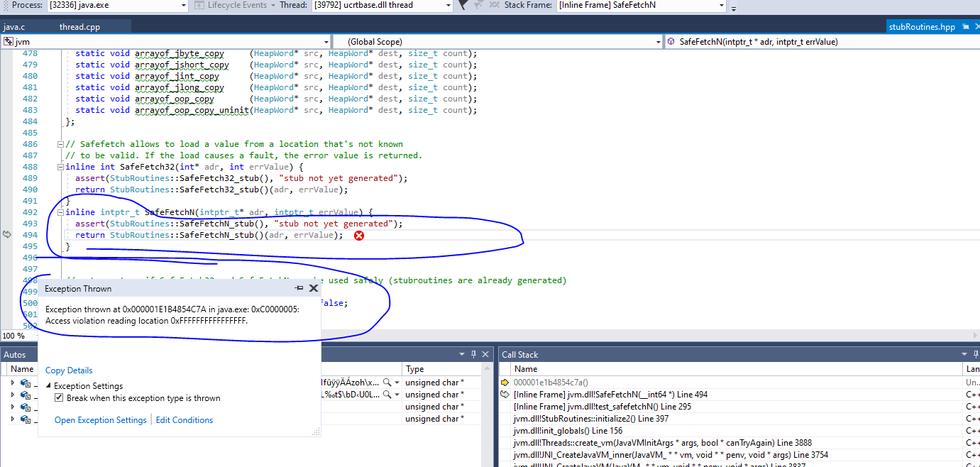The width and height of the screenshot is (980, 467).
Task: Toggle Break when this exception type is thrown
Action: click(x=60, y=398)
